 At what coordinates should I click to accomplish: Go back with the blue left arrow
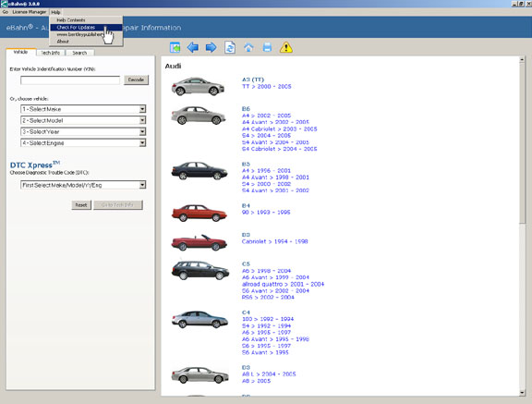[x=193, y=47]
